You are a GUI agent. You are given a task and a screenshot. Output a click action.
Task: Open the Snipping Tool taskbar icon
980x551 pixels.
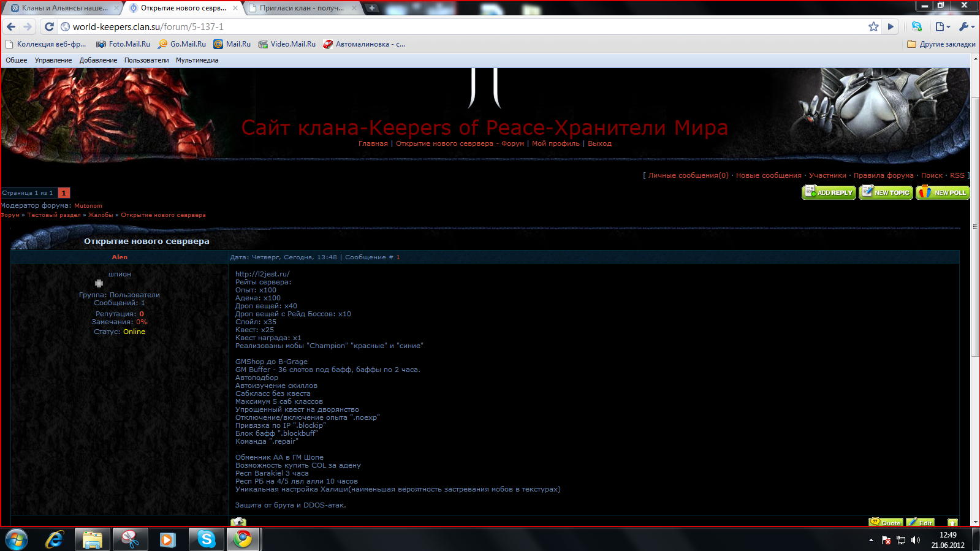coord(130,539)
